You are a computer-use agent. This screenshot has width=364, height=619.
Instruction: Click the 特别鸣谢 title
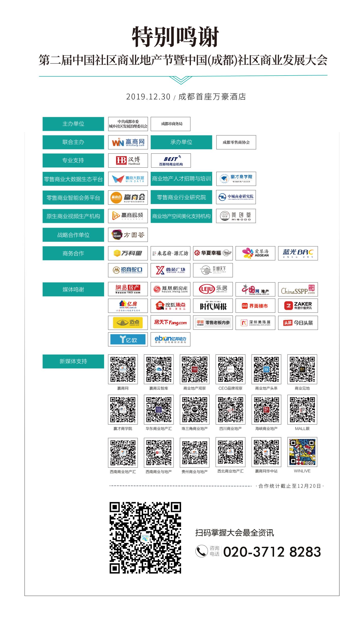[176, 37]
